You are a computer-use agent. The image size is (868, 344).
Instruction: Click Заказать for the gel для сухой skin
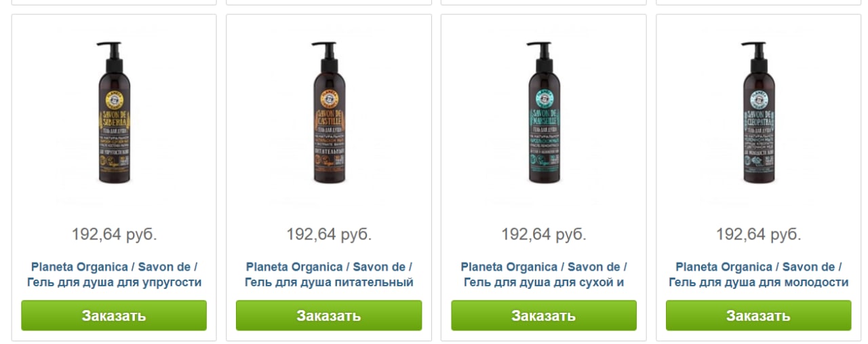544,316
